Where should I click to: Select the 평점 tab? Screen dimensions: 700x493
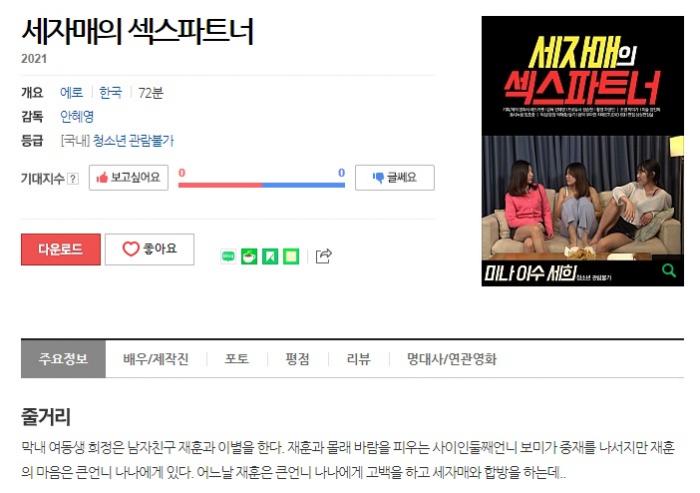[297, 359]
